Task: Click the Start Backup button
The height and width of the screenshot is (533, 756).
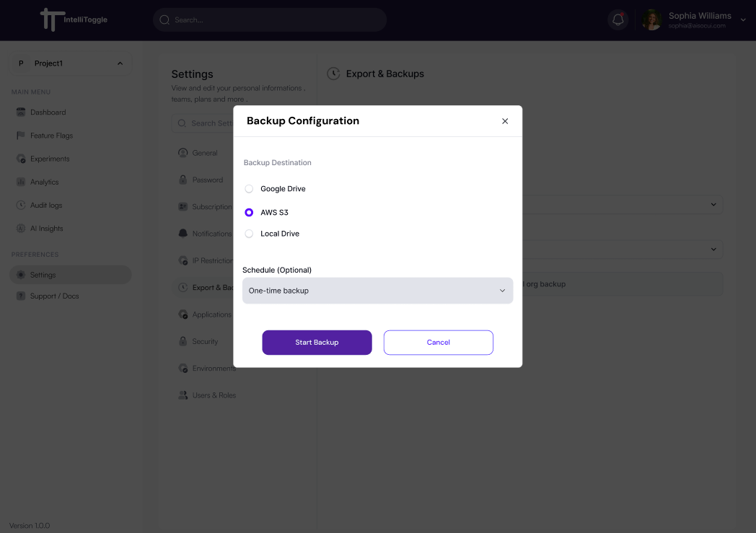Action: coord(317,343)
